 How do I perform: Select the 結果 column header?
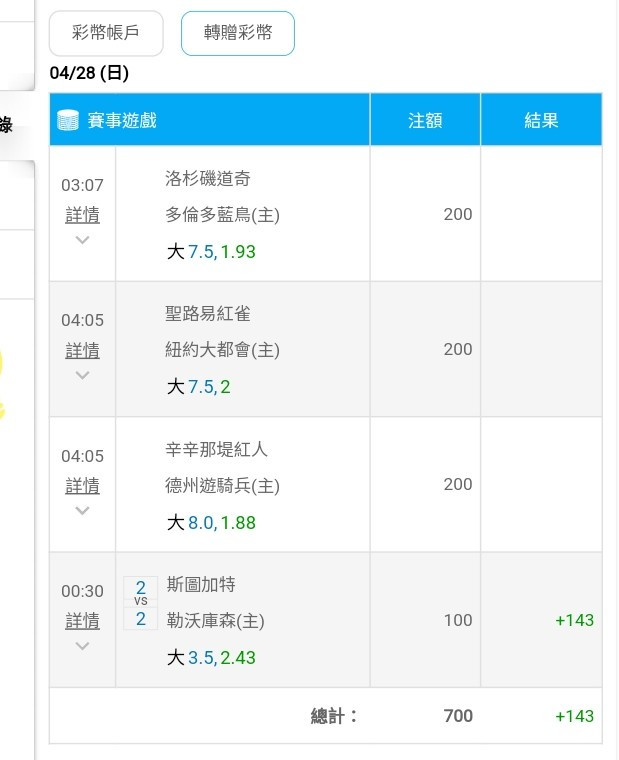[x=541, y=120]
